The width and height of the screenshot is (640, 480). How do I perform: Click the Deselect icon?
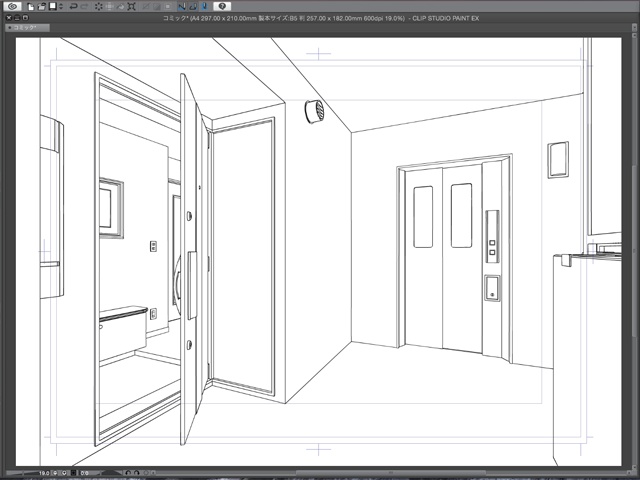[145, 7]
